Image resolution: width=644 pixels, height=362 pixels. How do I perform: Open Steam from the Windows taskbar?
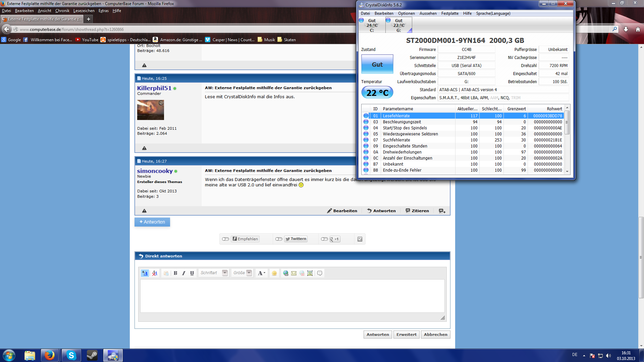point(92,355)
